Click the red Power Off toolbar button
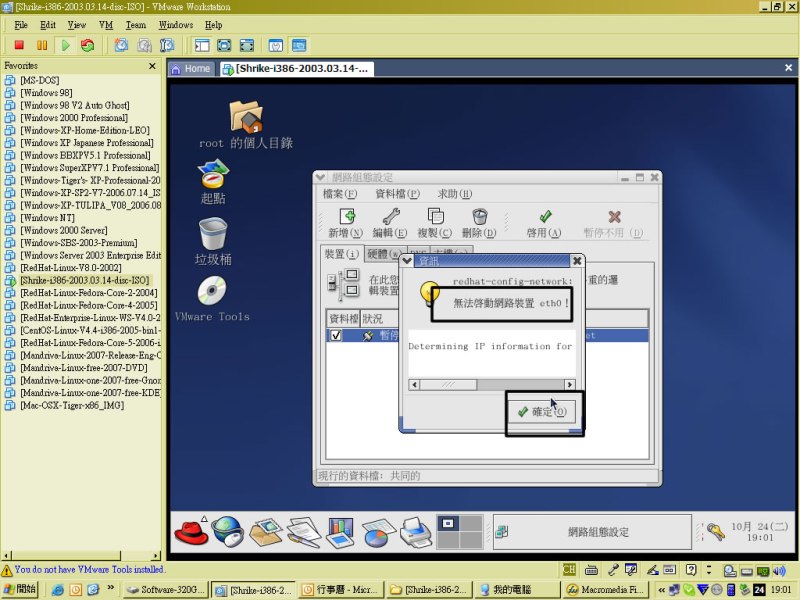The width and height of the screenshot is (800, 600). click(x=19, y=45)
